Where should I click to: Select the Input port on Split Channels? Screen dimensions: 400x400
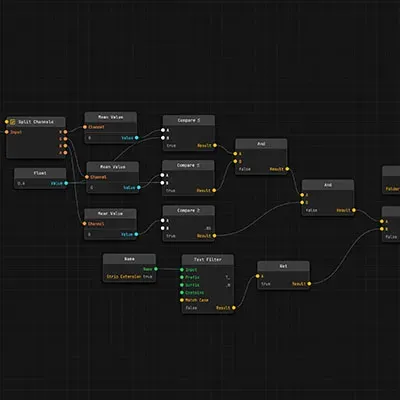tap(7, 132)
